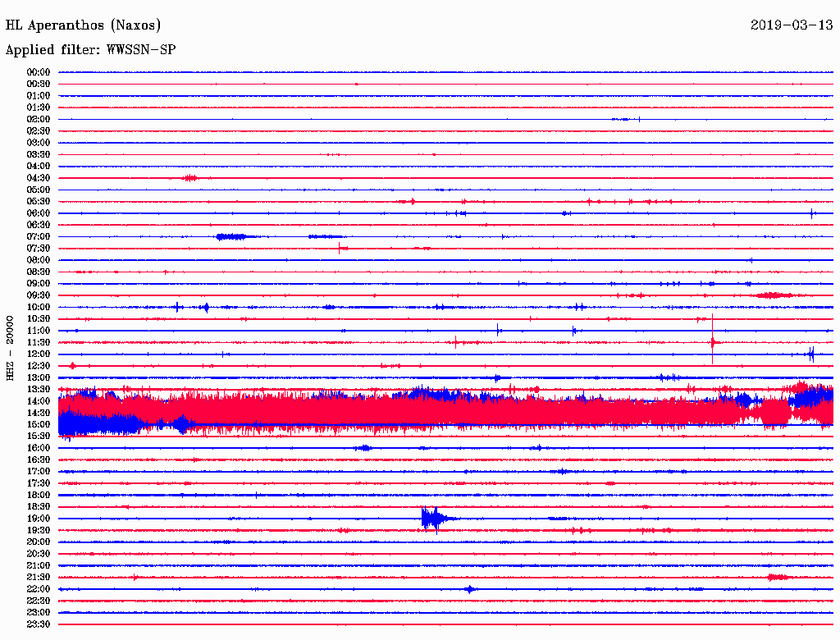Click the 03:30 time label
Screen dimensions: 840x640
(x=39, y=154)
